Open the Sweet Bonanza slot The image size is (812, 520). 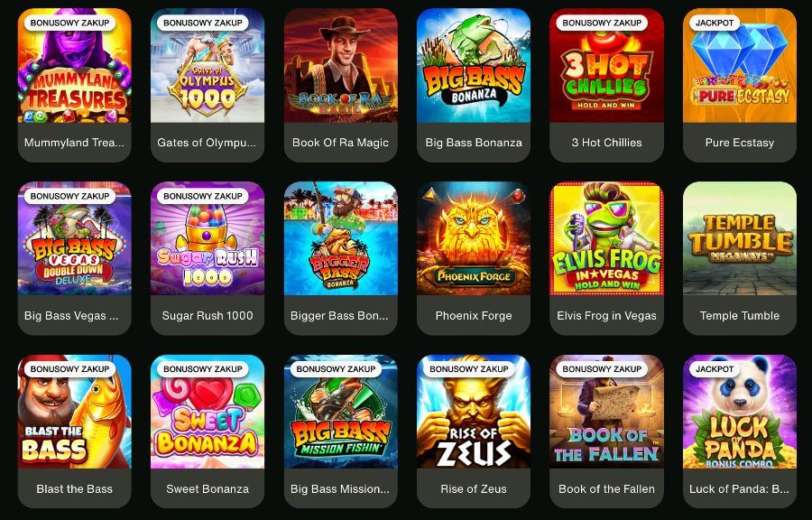(x=208, y=431)
